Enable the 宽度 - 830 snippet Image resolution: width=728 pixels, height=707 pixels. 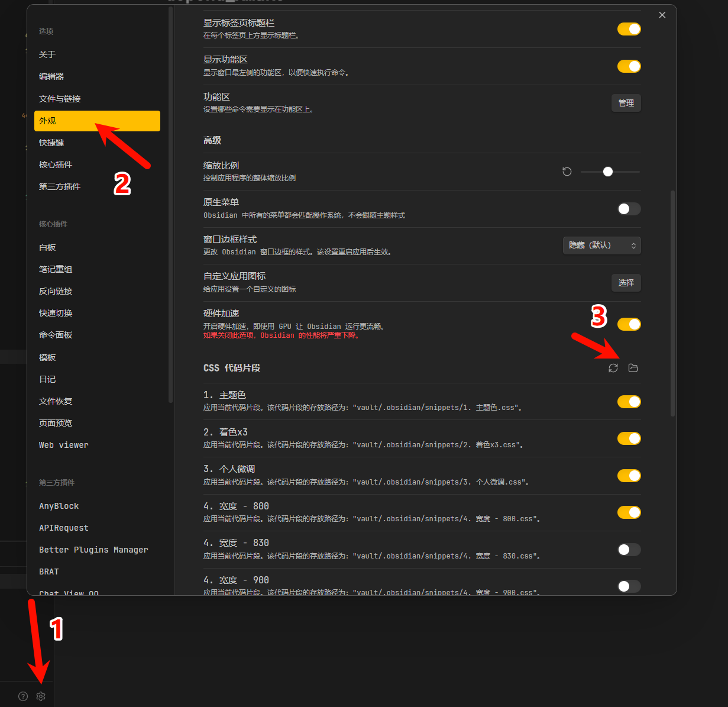click(x=629, y=550)
